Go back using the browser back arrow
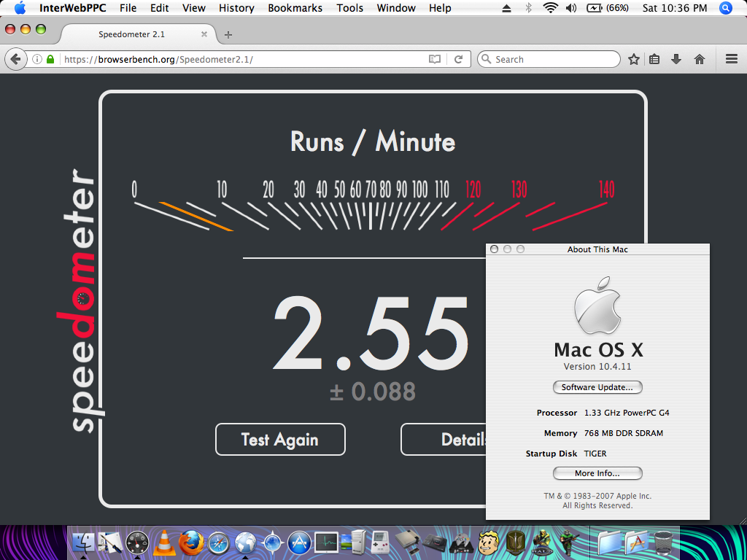 (15, 60)
